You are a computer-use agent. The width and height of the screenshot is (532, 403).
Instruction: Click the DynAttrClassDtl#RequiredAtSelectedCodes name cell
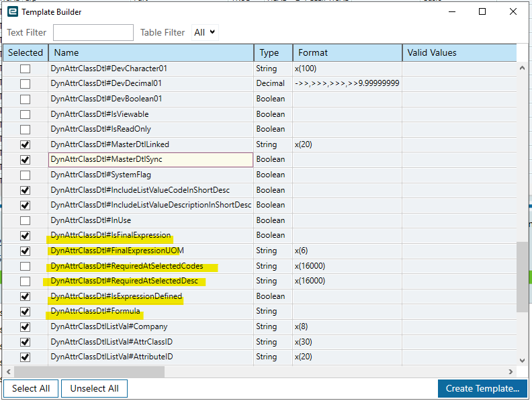(151, 266)
